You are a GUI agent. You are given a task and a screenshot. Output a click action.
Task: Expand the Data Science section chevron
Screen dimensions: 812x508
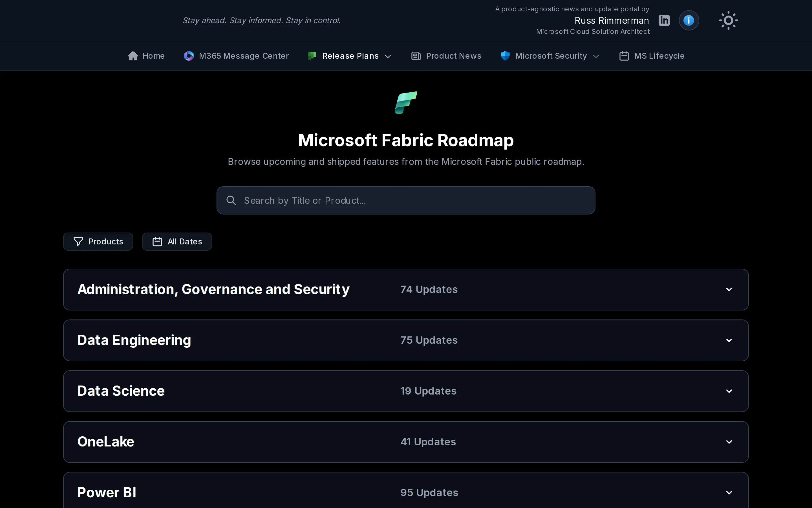729,391
